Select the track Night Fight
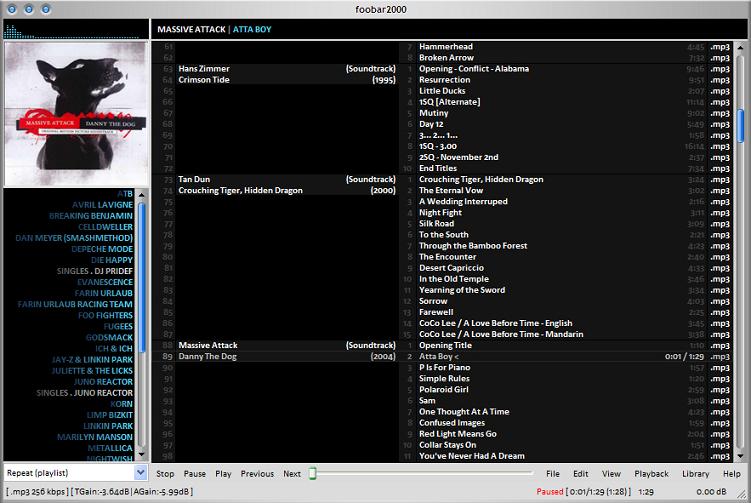 pyautogui.click(x=440, y=212)
